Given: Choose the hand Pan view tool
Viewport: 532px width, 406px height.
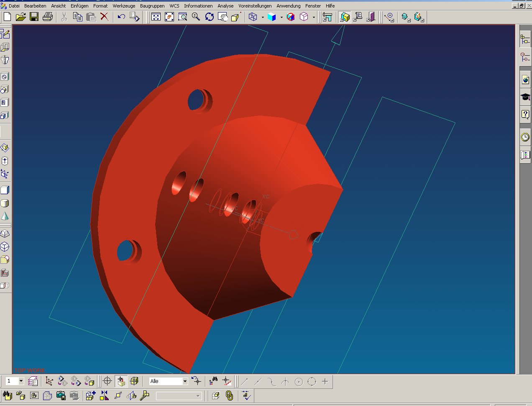Looking at the screenshot, I should coord(223,17).
